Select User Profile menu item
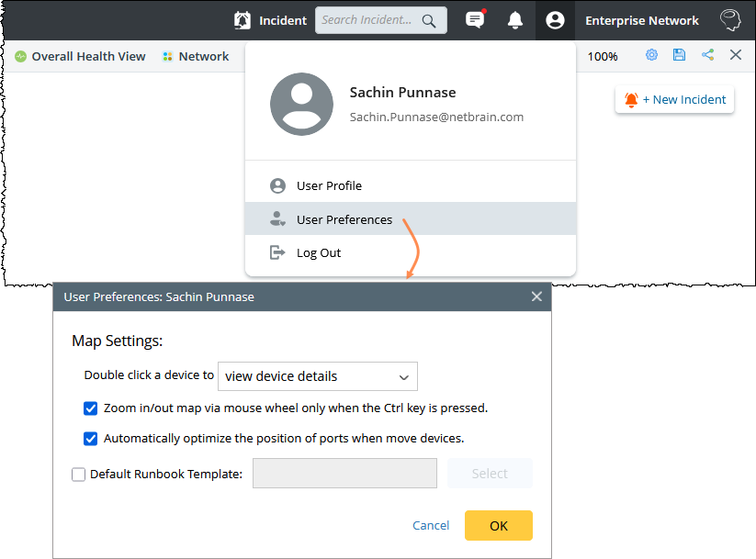Image resolution: width=756 pixels, height=559 pixels. (329, 185)
